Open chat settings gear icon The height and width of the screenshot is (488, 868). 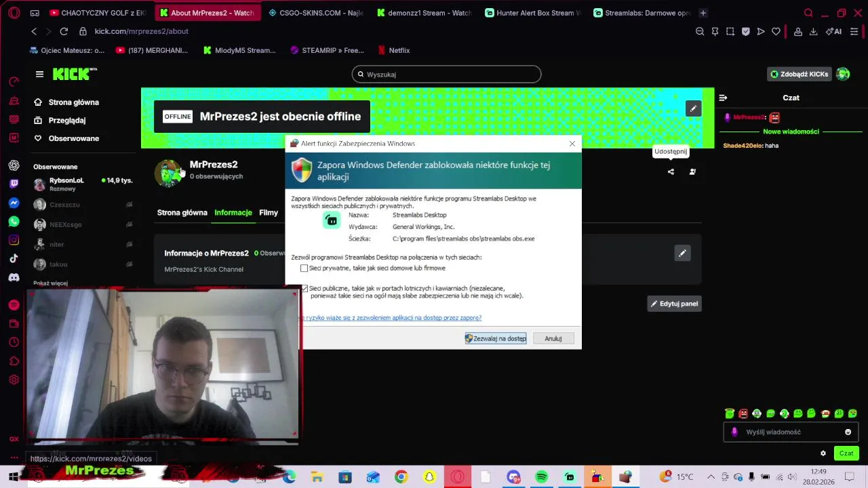tap(823, 453)
